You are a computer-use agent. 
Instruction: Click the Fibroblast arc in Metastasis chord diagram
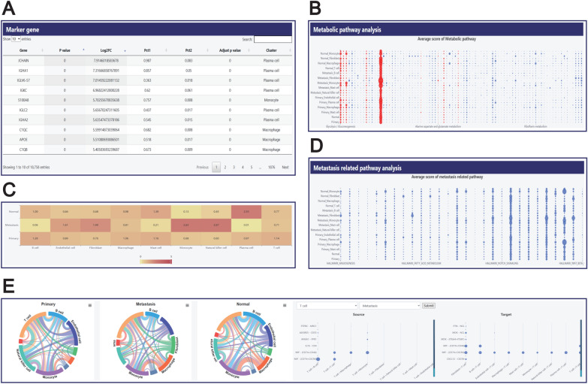tap(173, 345)
